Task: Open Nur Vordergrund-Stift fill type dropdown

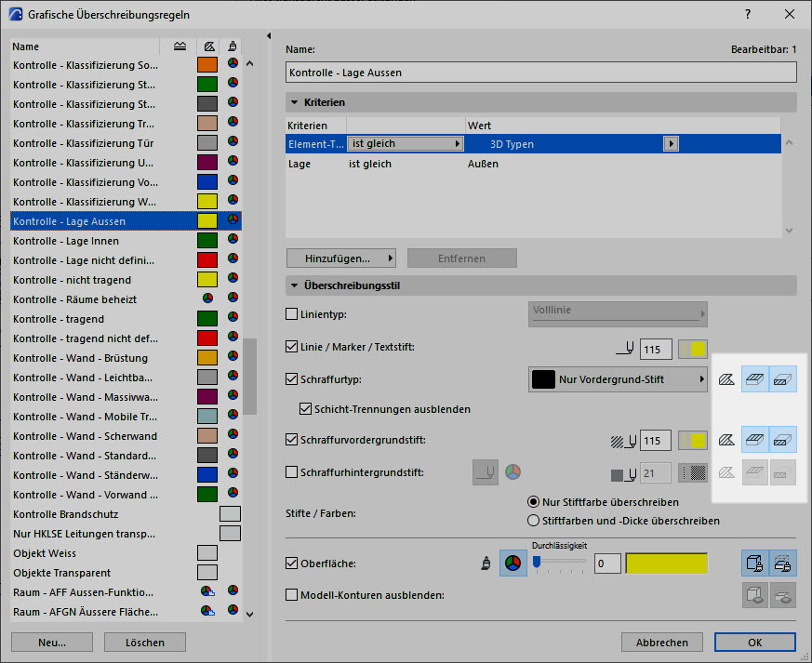Action: pos(616,379)
